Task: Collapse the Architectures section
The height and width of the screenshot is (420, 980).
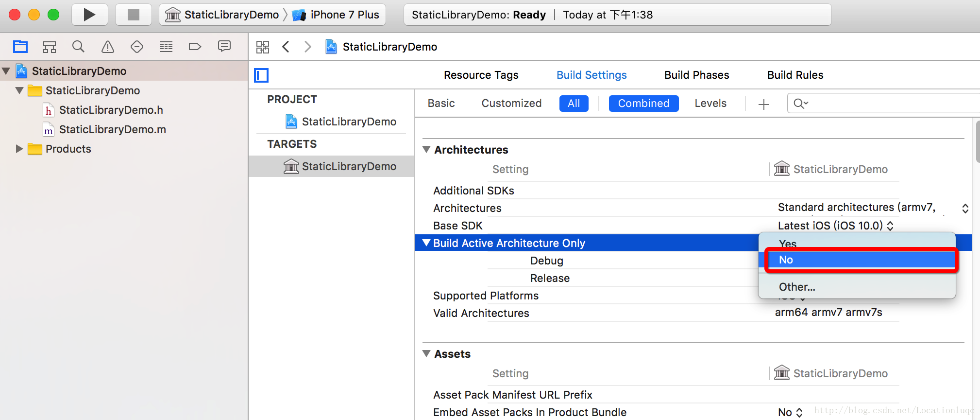Action: 426,149
